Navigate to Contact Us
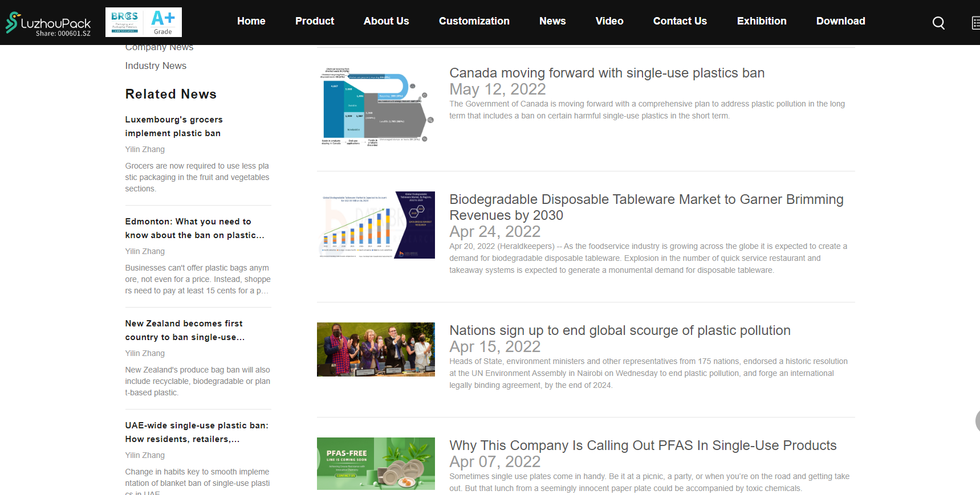 tap(680, 21)
